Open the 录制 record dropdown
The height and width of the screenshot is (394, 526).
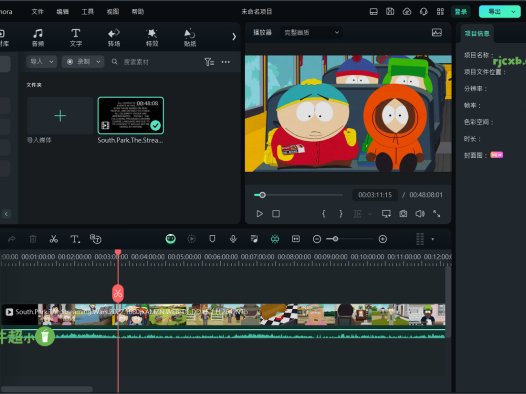(83, 62)
